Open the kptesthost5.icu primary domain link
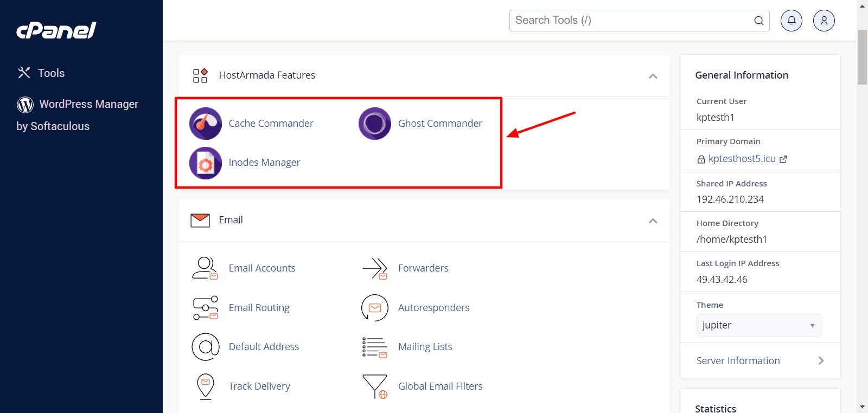Screen dimensions: 868x413 click(x=742, y=159)
